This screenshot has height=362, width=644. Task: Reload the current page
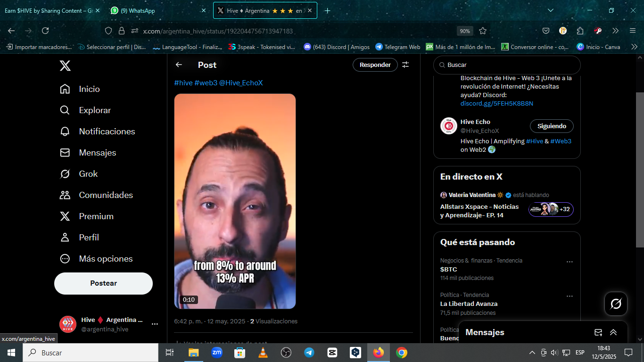click(x=45, y=31)
